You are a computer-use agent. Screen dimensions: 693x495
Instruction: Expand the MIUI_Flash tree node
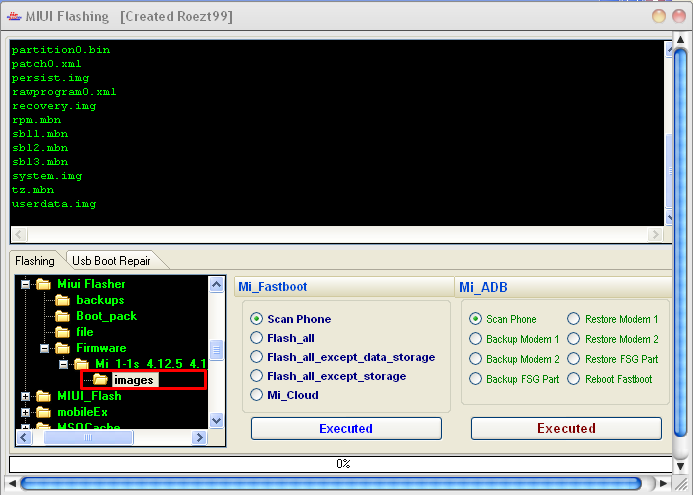point(26,396)
